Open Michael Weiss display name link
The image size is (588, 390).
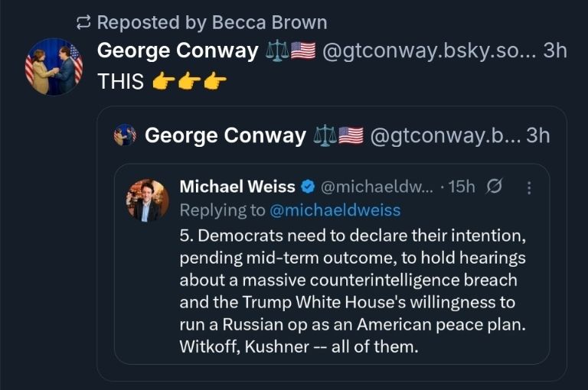pos(237,187)
